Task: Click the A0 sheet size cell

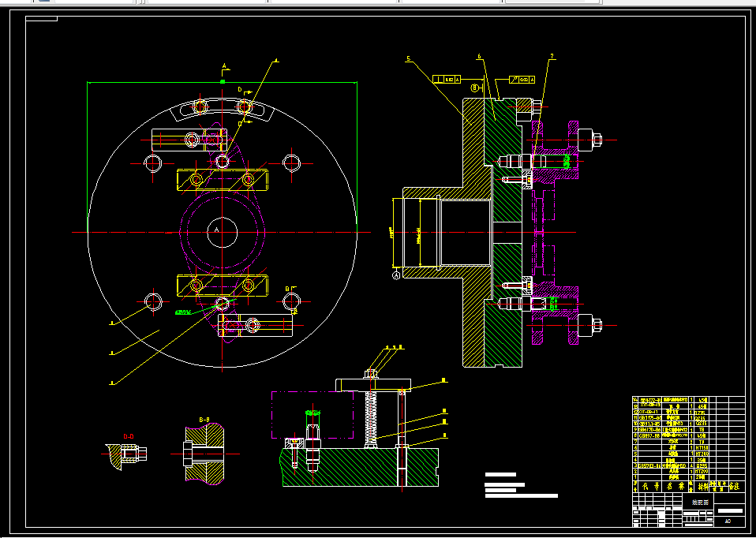Action: pyautogui.click(x=728, y=521)
